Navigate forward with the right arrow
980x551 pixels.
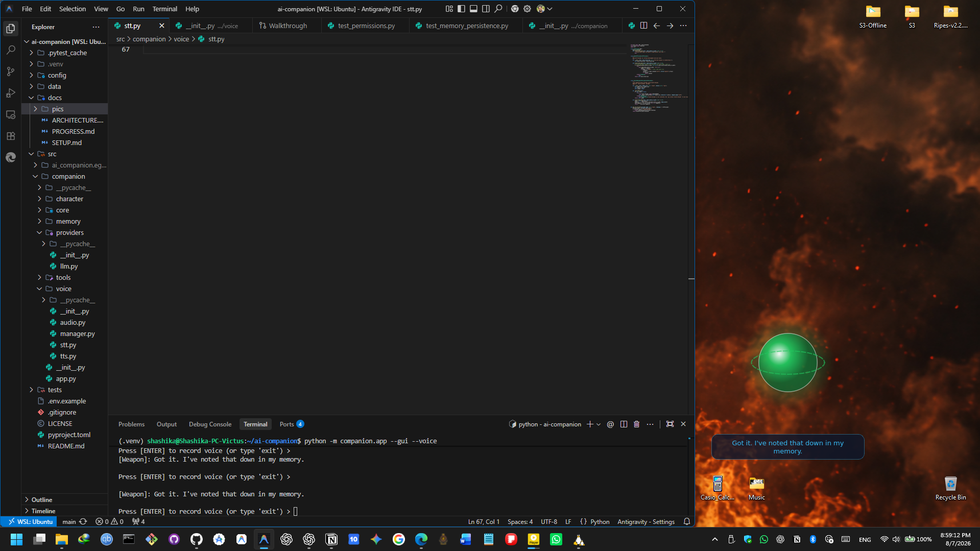click(670, 26)
